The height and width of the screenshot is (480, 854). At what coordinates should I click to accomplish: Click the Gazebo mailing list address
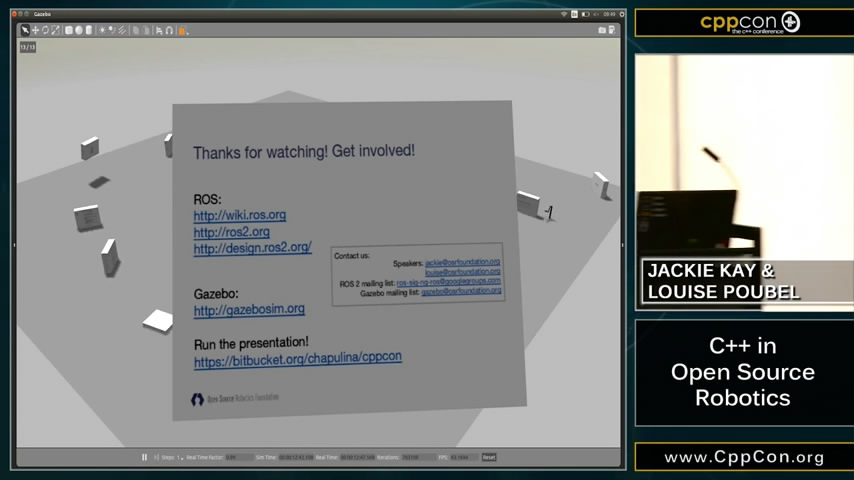click(461, 291)
